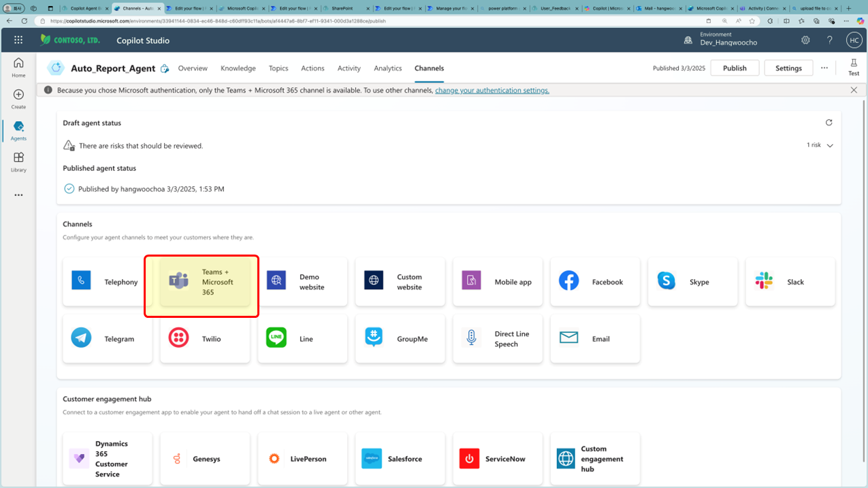The image size is (868, 488).
Task: Open the Environment Dev_Hanqwoocho picker
Action: (x=720, y=39)
